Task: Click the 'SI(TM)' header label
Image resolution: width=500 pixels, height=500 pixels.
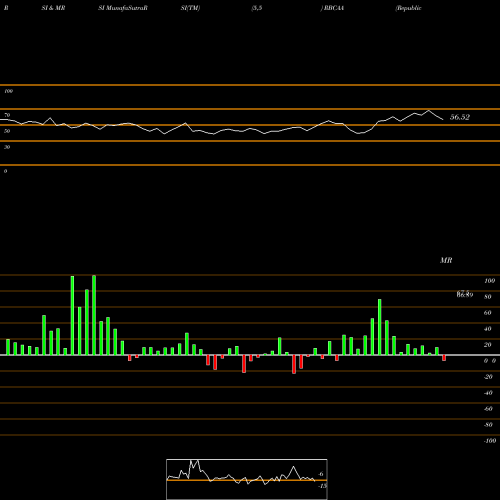Action: tap(190, 8)
